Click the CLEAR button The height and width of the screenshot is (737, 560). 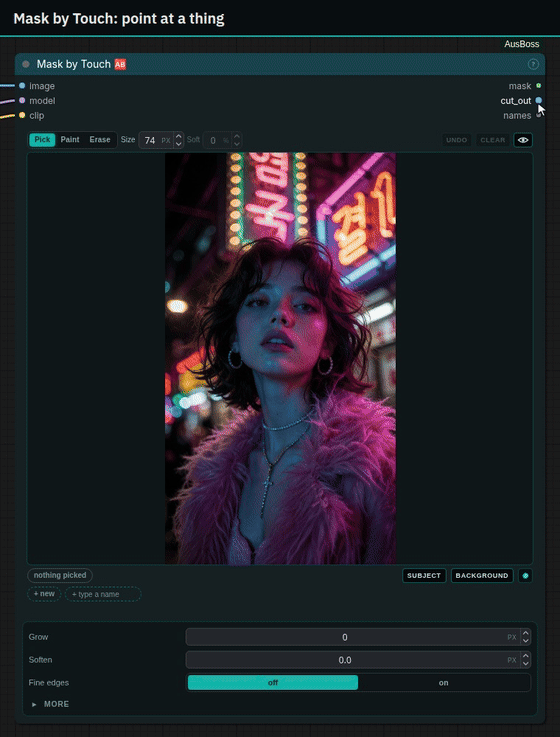(x=493, y=140)
